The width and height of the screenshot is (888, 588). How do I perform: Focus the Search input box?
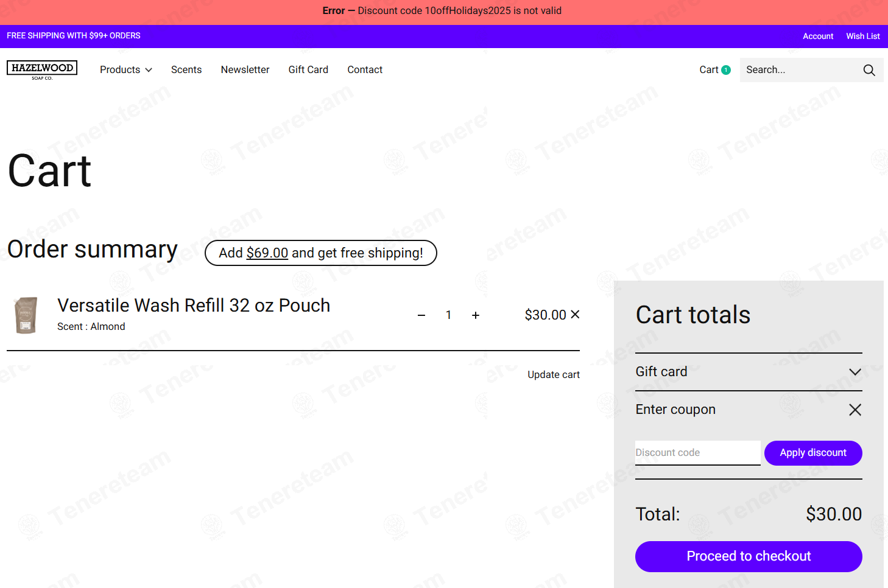[x=798, y=70]
